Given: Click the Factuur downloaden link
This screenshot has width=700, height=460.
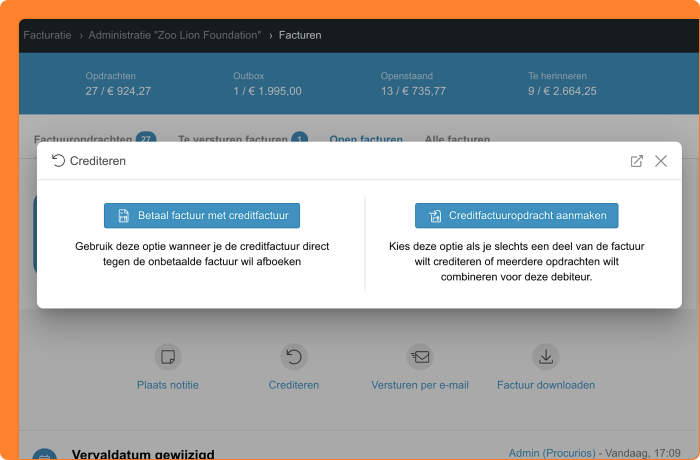Looking at the screenshot, I should [x=546, y=385].
